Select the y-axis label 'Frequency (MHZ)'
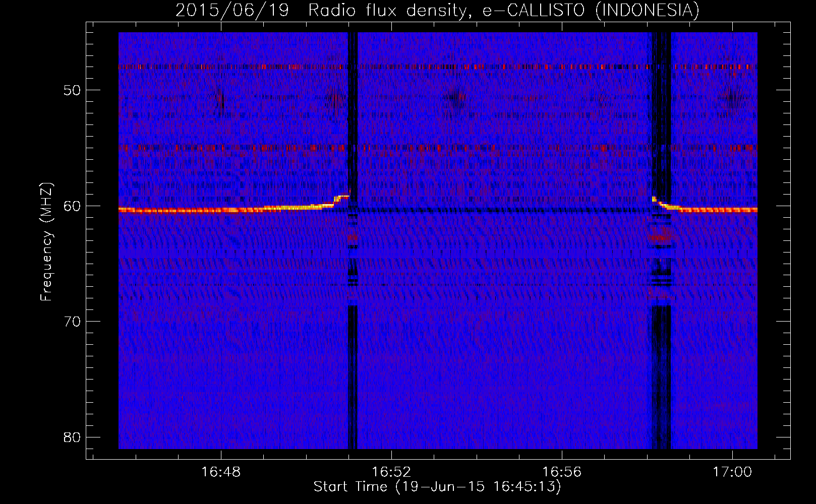816x504 pixels. point(46,242)
